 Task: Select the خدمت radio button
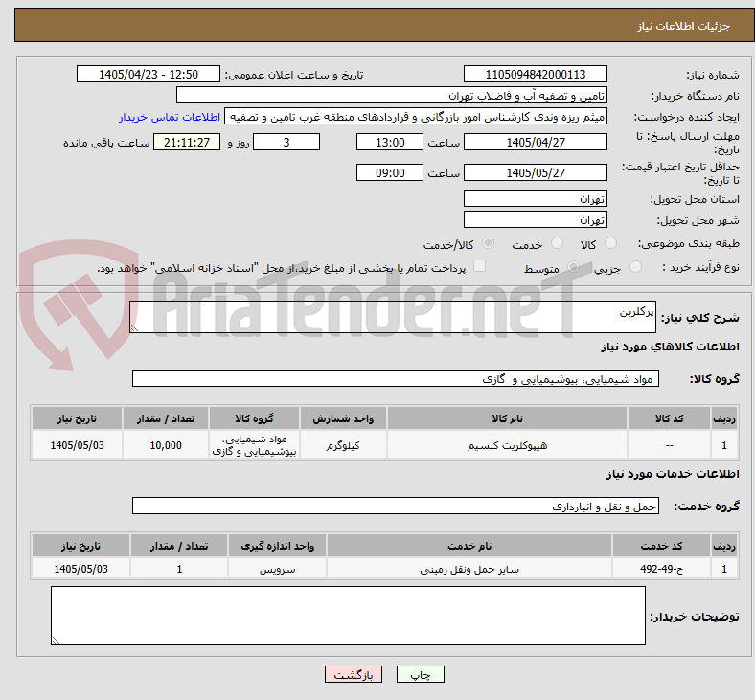557,243
